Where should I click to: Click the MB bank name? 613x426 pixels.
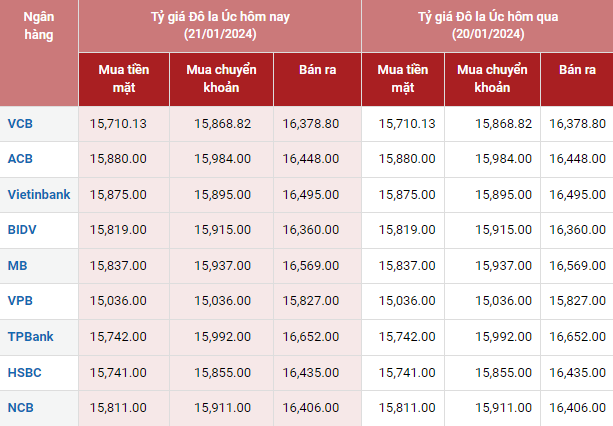click(x=17, y=266)
